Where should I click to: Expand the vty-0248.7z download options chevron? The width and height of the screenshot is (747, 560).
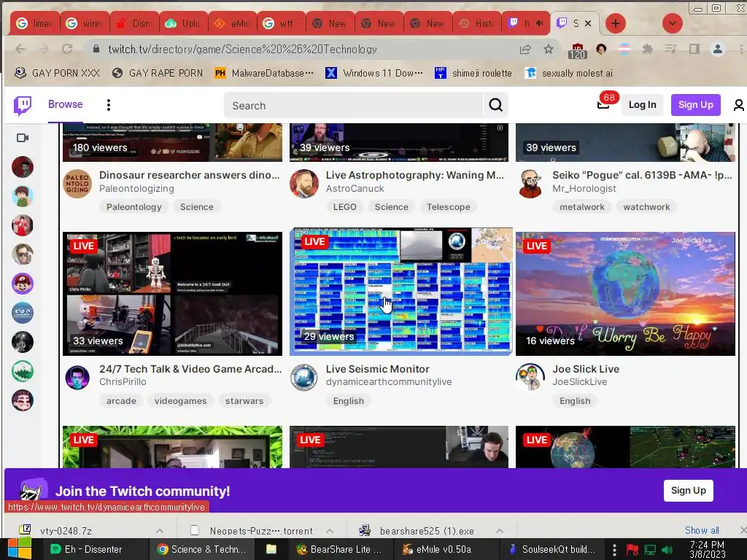(x=160, y=531)
